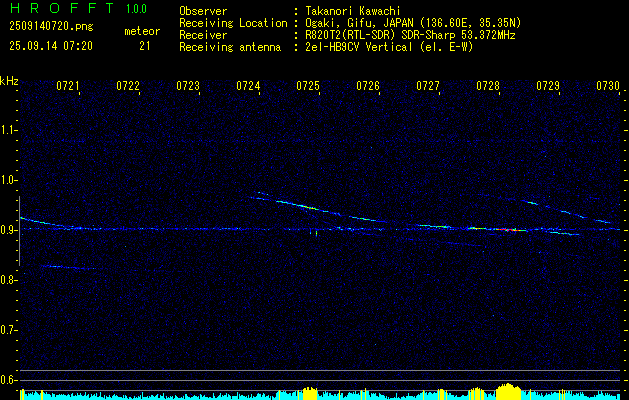Click the date stamp 25.09.14 07:20

51,46
